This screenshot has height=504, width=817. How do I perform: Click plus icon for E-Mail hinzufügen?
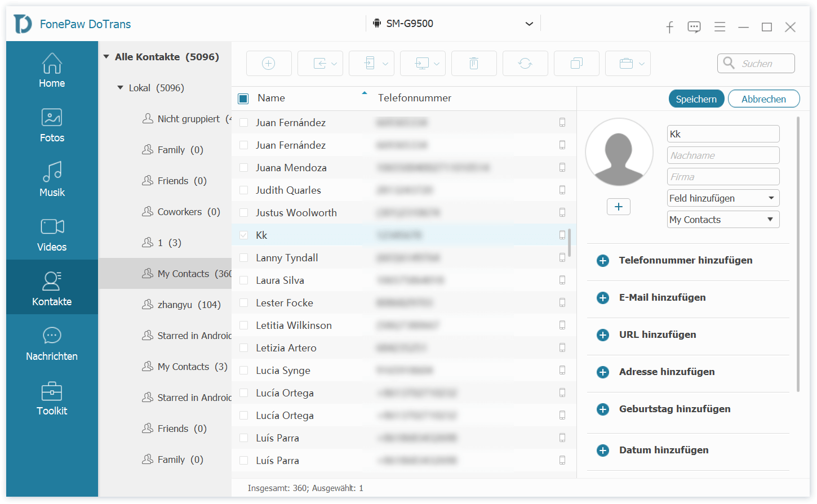pyautogui.click(x=603, y=298)
